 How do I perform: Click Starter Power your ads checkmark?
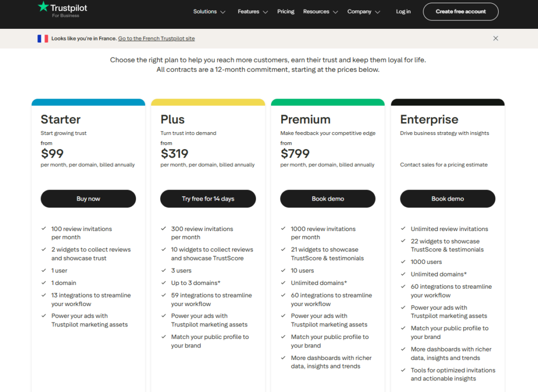pyautogui.click(x=44, y=315)
